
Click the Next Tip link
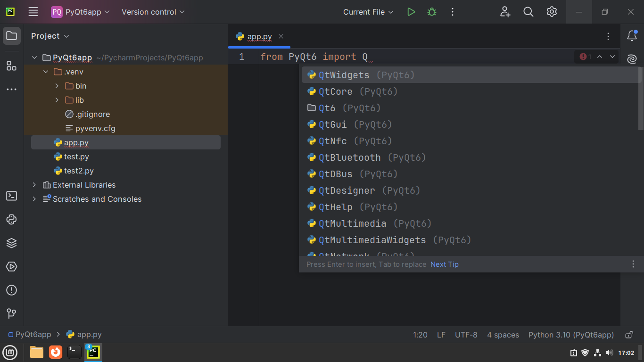click(x=445, y=264)
